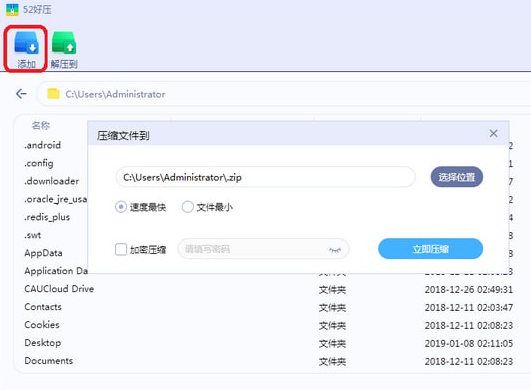
Task: Select the Application Data row
Action: (56, 271)
